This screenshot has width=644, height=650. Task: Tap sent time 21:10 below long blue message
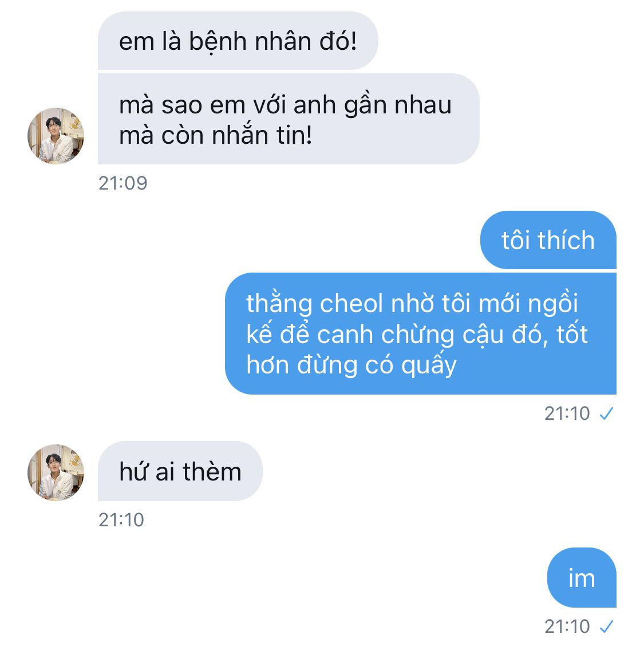click(x=567, y=413)
